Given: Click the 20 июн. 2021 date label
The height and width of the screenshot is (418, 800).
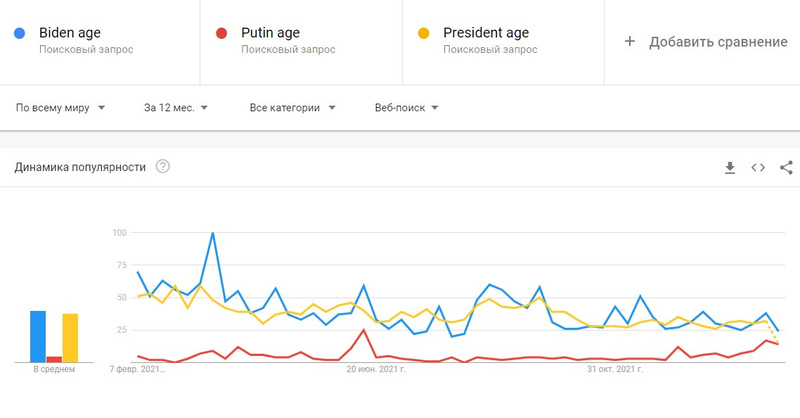Looking at the screenshot, I should pyautogui.click(x=376, y=369).
